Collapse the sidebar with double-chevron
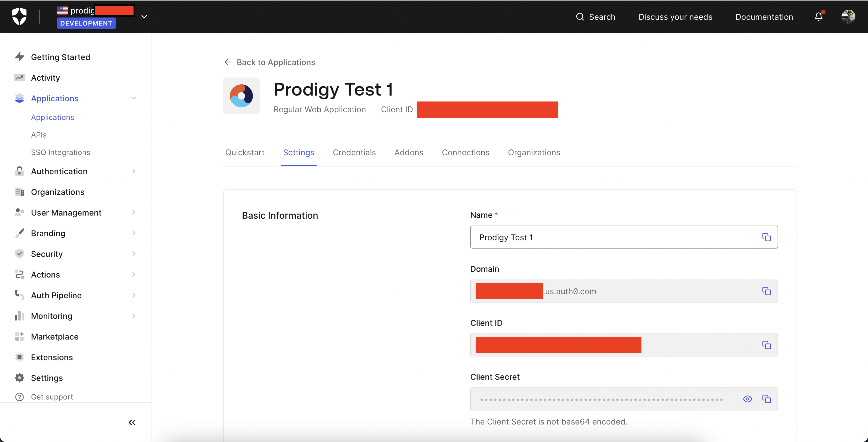Viewport: 868px width, 442px height. [x=132, y=422]
